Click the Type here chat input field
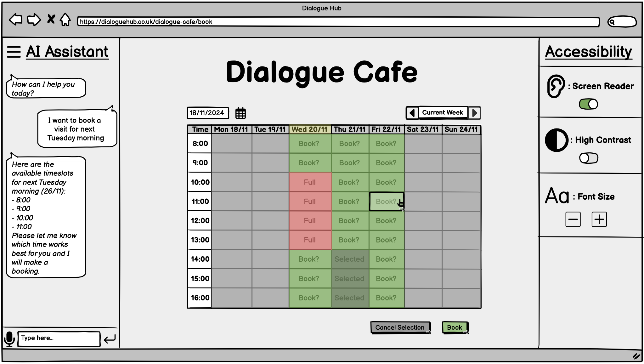The image size is (644, 364). pos(59,338)
